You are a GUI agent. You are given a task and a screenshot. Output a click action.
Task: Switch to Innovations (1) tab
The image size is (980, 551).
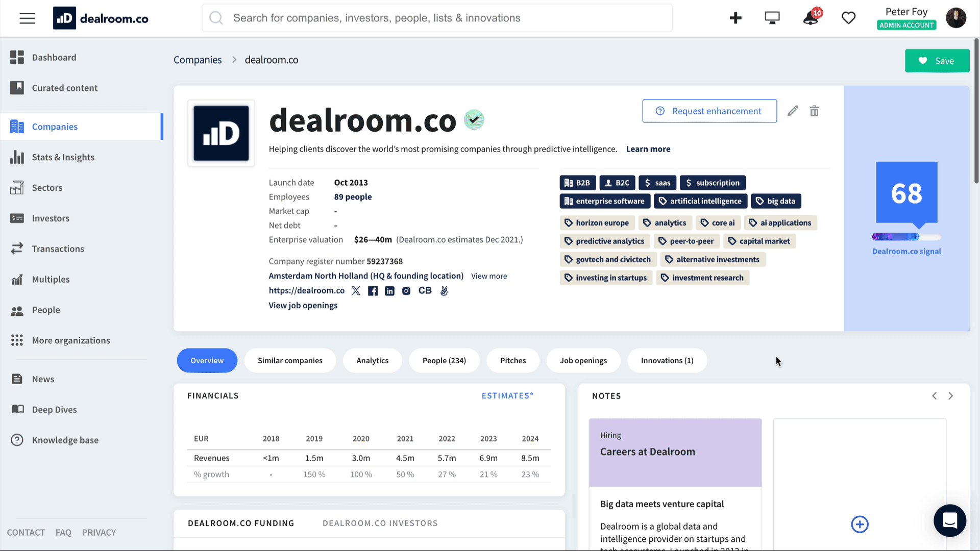pos(667,361)
